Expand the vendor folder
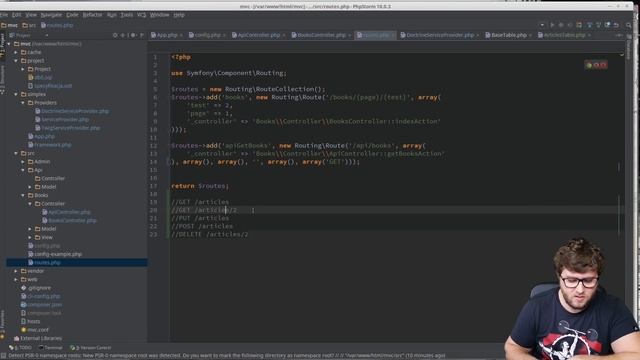The image size is (640, 360). [16, 271]
